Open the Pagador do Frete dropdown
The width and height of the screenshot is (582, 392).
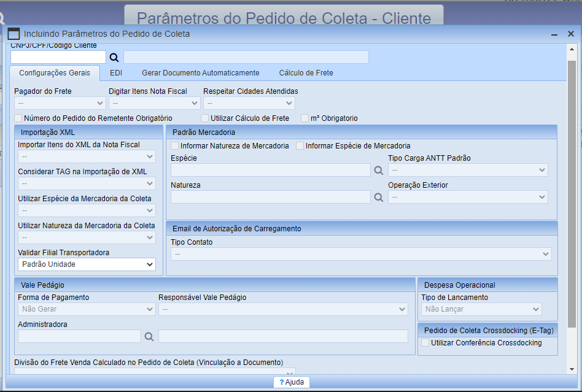point(60,103)
